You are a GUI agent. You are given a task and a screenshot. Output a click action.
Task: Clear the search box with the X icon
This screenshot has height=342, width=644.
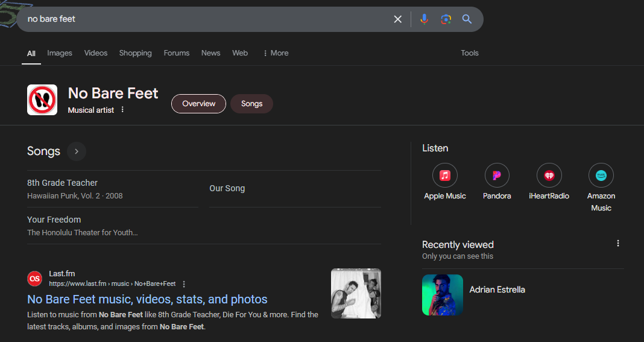pyautogui.click(x=397, y=19)
